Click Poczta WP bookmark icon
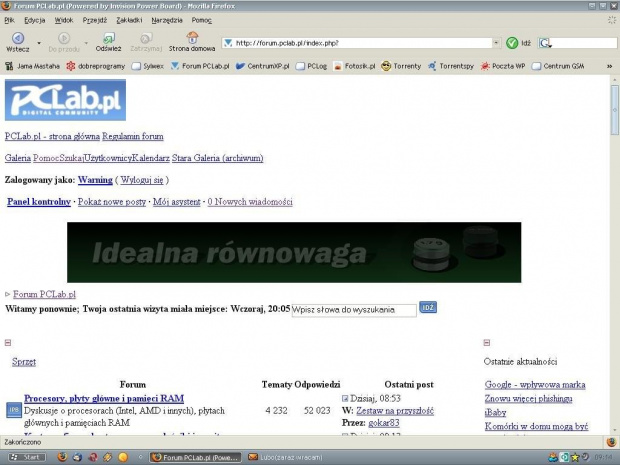Viewport: 620px width, 465px height. pyautogui.click(x=485, y=66)
